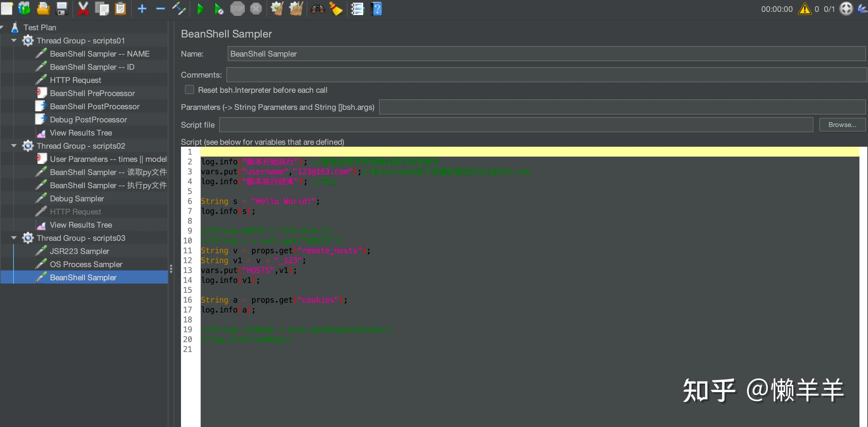Click Start no pauses icon
The width and height of the screenshot is (868, 427).
[219, 9]
